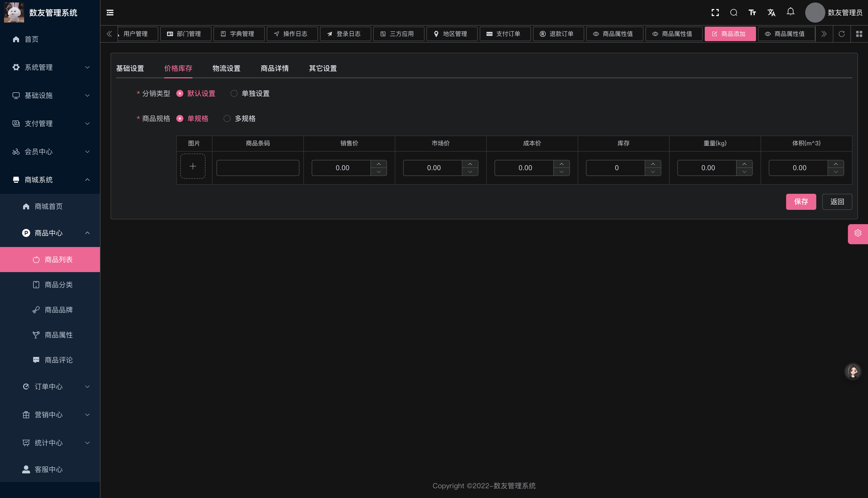Expand 系统管理 menu

point(50,67)
